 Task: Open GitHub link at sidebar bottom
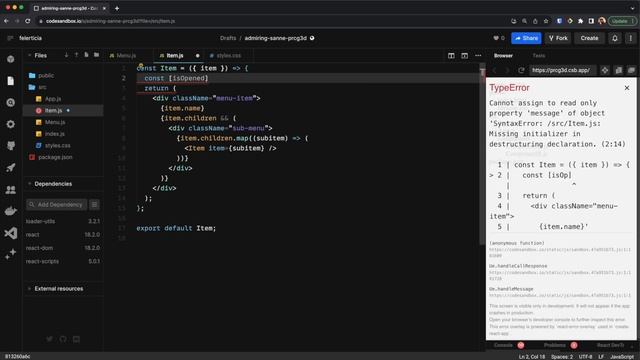click(63, 339)
